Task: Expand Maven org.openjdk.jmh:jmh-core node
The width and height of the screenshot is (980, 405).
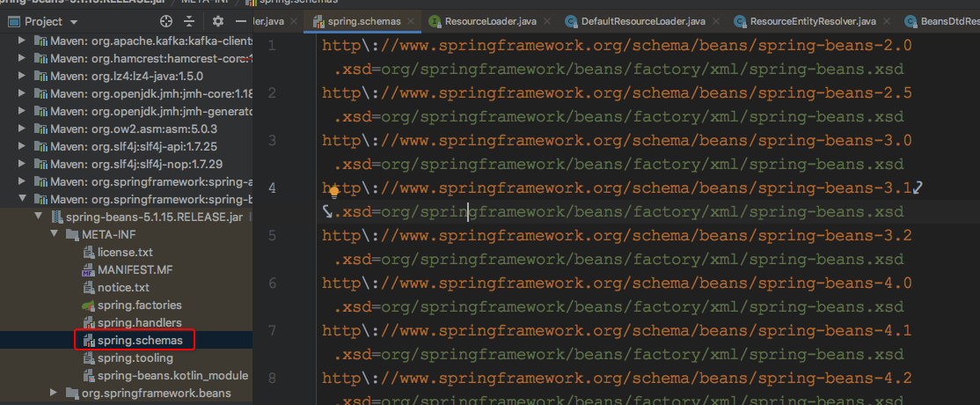Action: pos(23,94)
